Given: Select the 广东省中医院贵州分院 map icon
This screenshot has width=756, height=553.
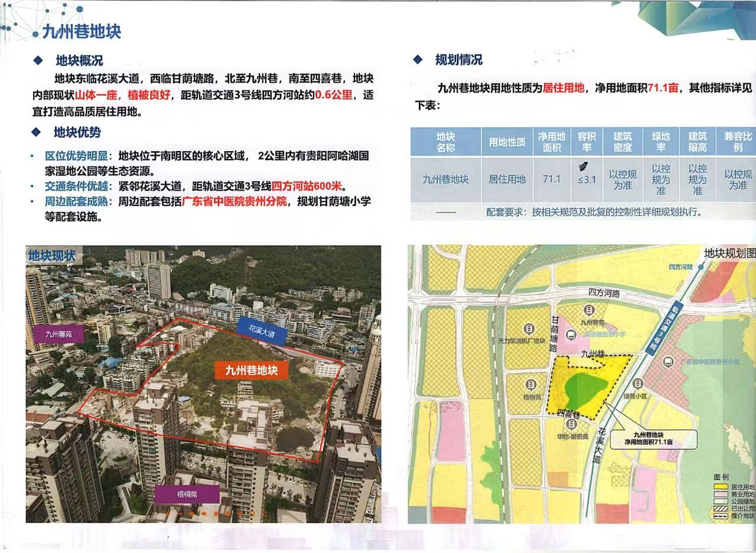Looking at the screenshot, I should coord(668,362).
